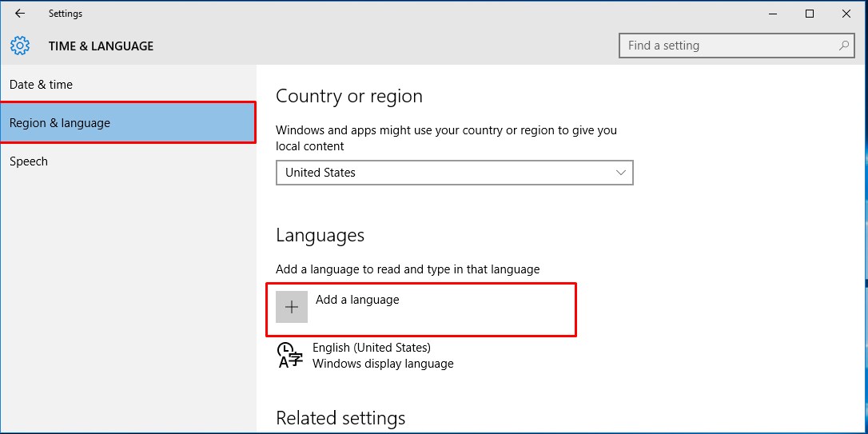Click the Settings gear icon

click(20, 46)
